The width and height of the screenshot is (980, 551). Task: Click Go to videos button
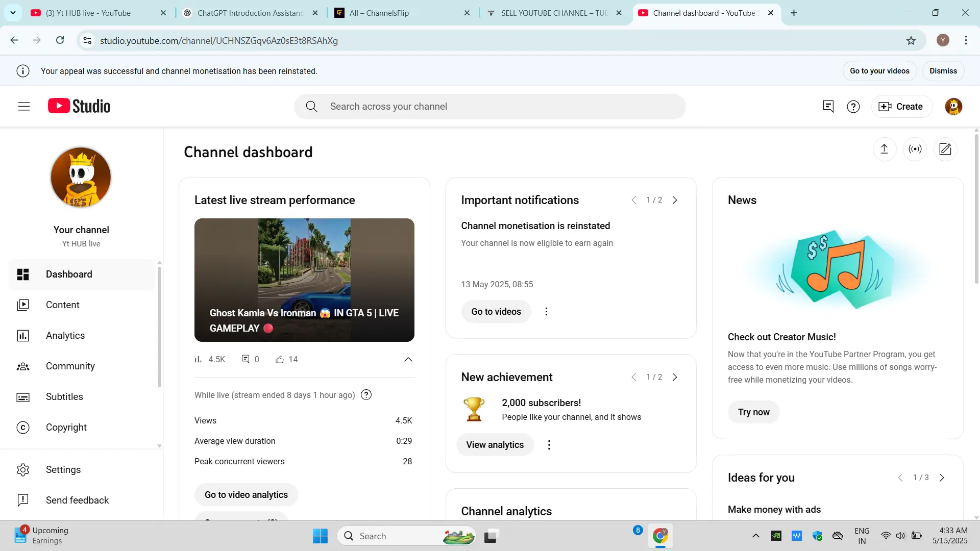point(496,312)
